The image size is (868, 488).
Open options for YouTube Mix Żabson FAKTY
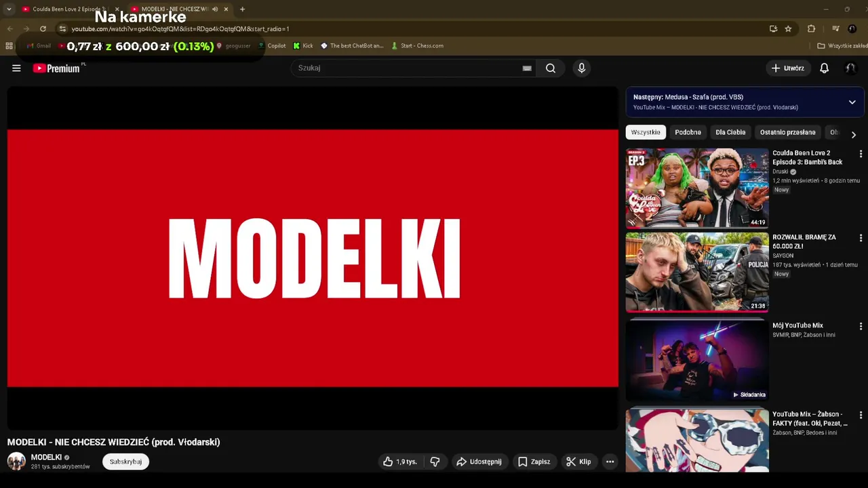tap(861, 415)
